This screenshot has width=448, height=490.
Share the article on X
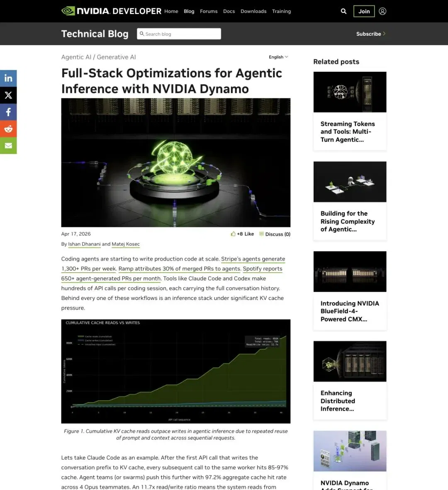coord(8,95)
